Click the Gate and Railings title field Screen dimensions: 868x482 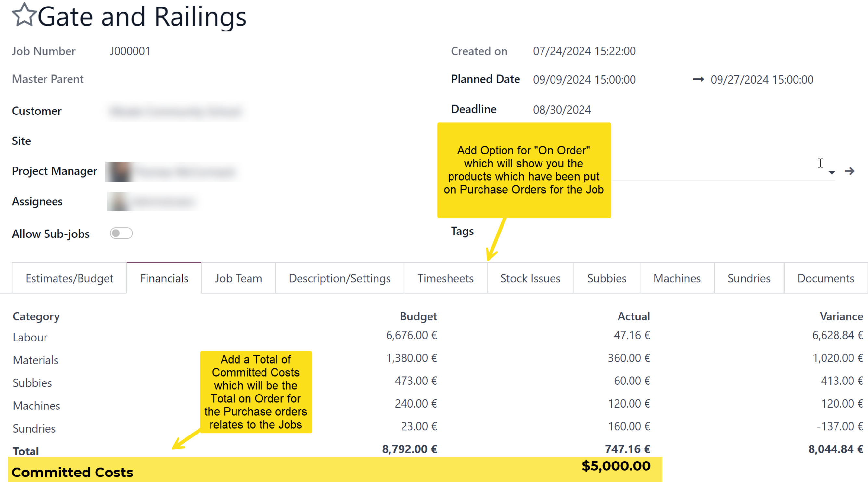[142, 17]
